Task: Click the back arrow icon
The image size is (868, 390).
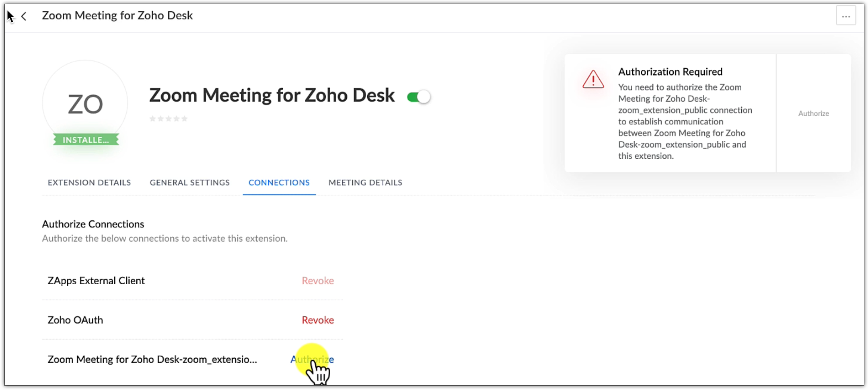Action: tap(24, 16)
